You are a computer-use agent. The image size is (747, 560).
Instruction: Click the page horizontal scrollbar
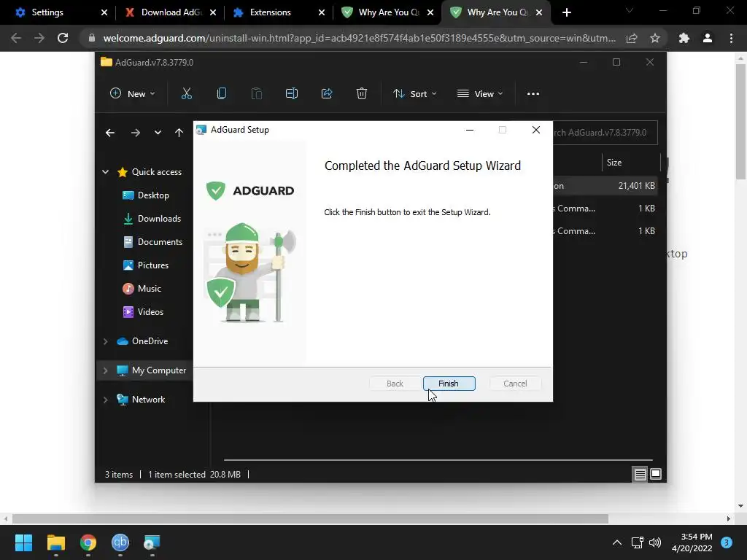311,518
